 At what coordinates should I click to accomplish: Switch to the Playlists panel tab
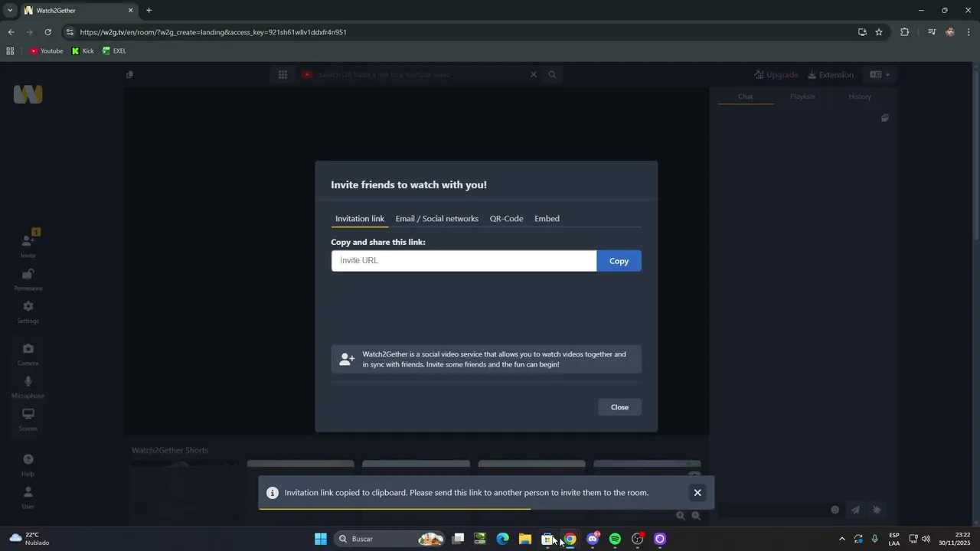click(802, 96)
